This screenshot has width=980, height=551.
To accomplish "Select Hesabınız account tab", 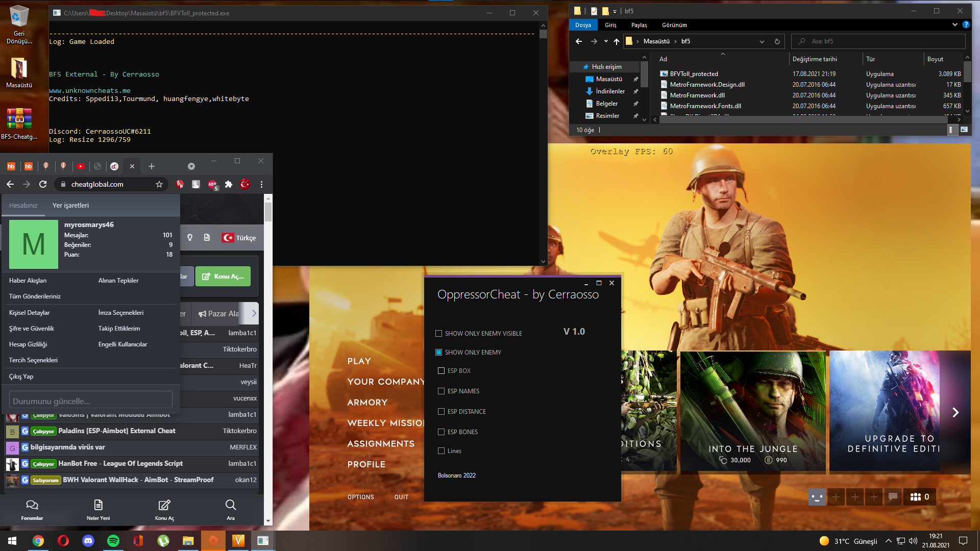I will [23, 205].
